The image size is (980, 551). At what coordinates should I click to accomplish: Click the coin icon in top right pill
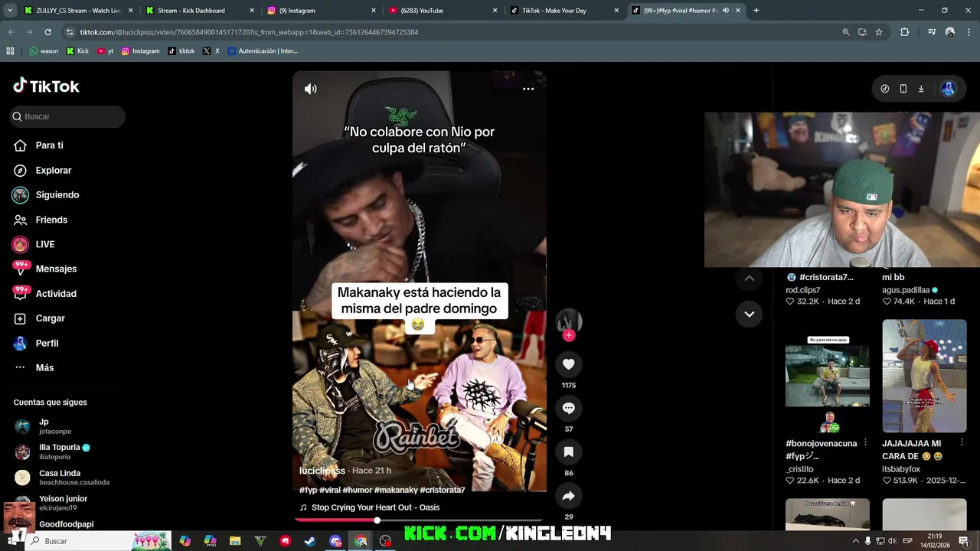[885, 89]
